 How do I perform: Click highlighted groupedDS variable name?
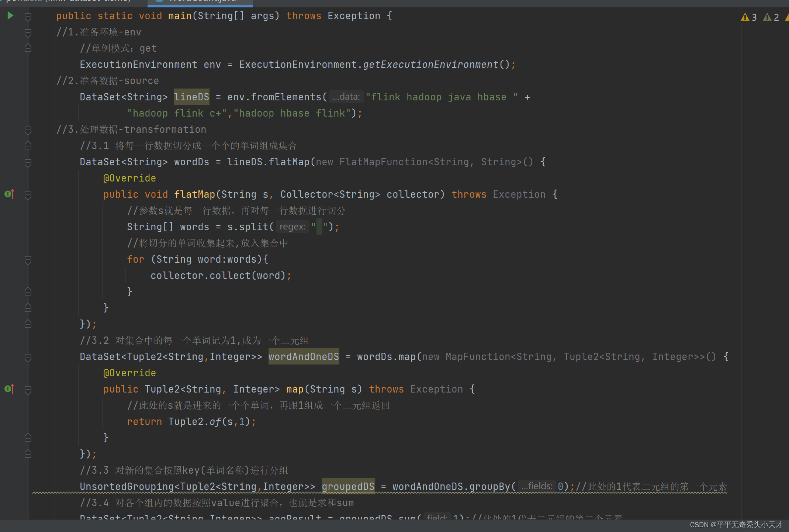pyautogui.click(x=348, y=487)
